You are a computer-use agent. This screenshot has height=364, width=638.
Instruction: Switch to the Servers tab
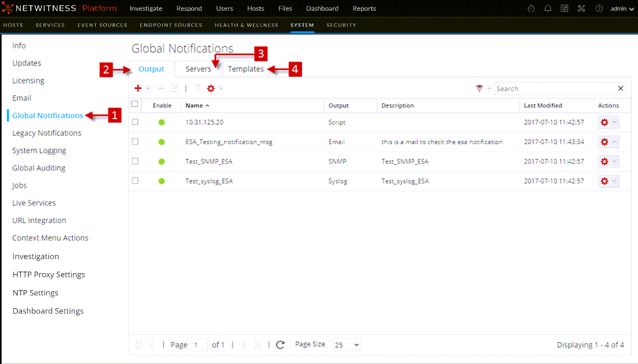[198, 69]
